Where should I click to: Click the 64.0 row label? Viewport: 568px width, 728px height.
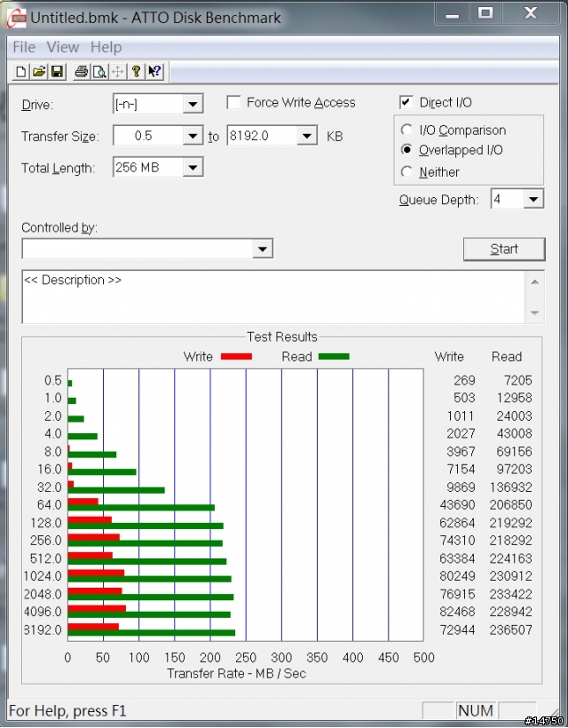tap(50, 504)
